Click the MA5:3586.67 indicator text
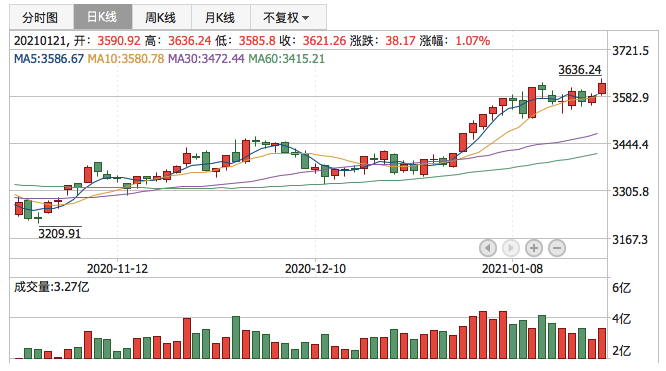666x371 pixels. pos(49,59)
